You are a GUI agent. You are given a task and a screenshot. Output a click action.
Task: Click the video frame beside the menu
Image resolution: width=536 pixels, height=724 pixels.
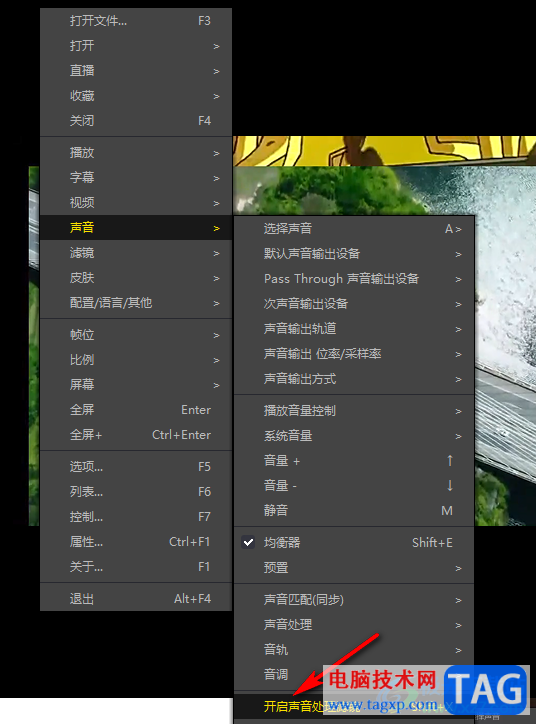[x=505, y=346]
